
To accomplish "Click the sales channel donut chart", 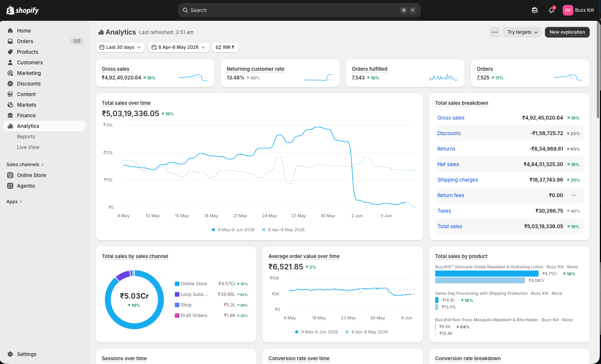I will 134,299.
